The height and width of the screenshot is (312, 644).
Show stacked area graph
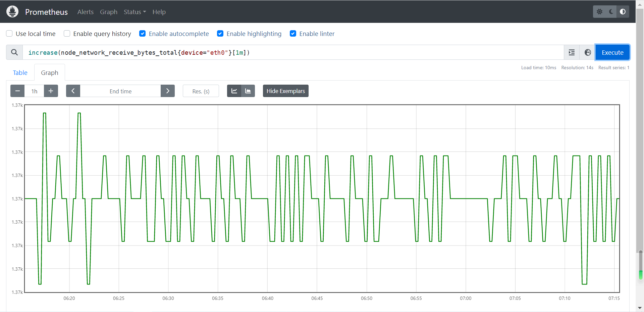coord(248,91)
